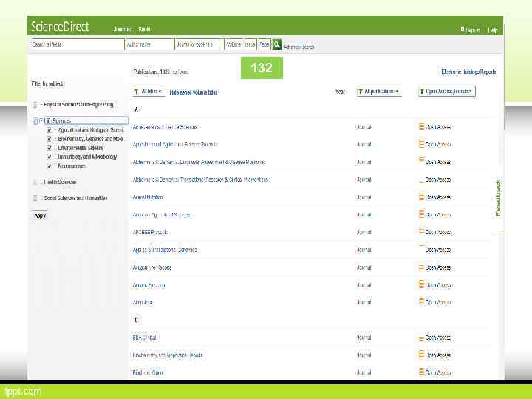Expand the Biochemistry, Genetics node
Screen dimensions: 532x399
coord(55,139)
